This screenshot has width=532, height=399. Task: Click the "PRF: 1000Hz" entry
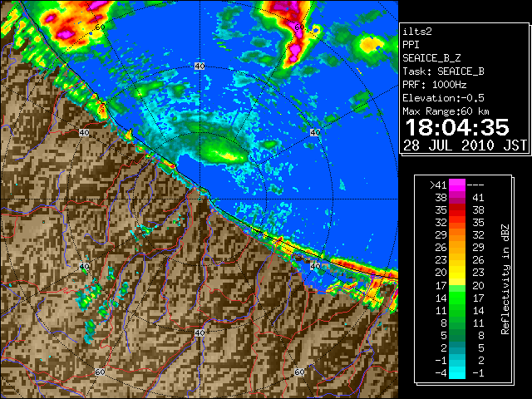(435, 85)
